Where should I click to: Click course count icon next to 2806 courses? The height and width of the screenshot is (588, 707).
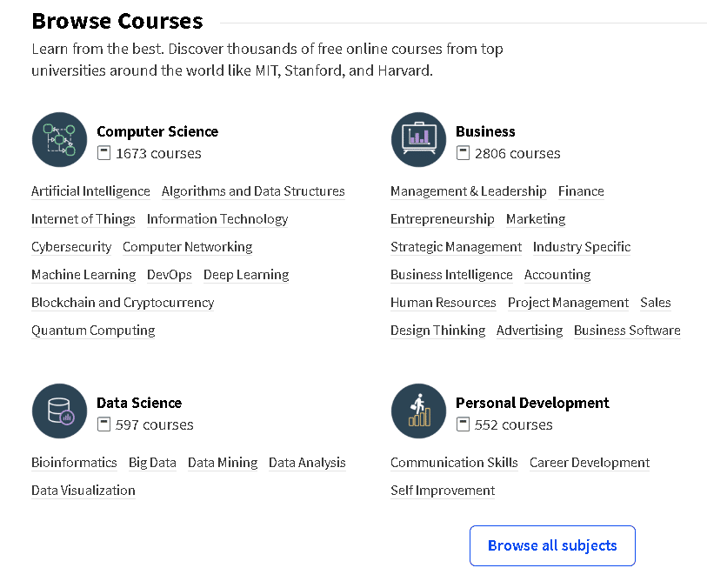coord(464,153)
